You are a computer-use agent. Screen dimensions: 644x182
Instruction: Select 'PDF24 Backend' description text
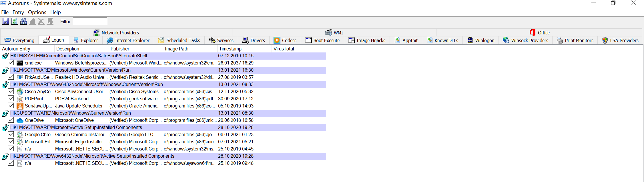(x=72, y=99)
